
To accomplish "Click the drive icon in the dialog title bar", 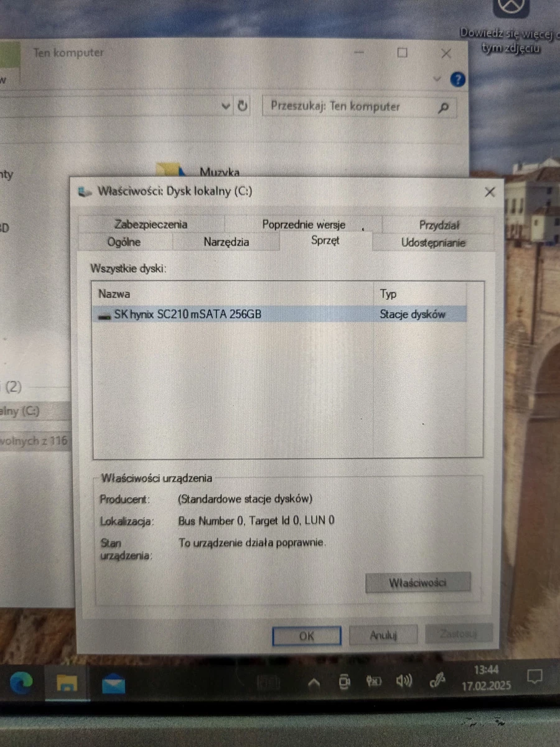I will click(85, 192).
